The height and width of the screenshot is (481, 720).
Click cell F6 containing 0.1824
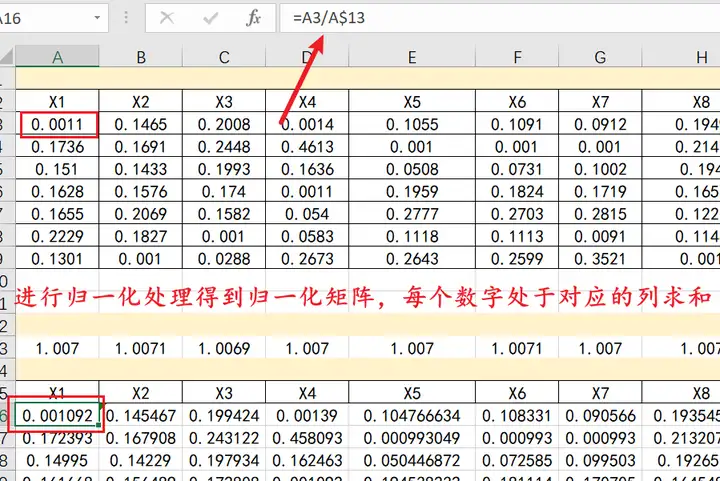click(x=517, y=191)
